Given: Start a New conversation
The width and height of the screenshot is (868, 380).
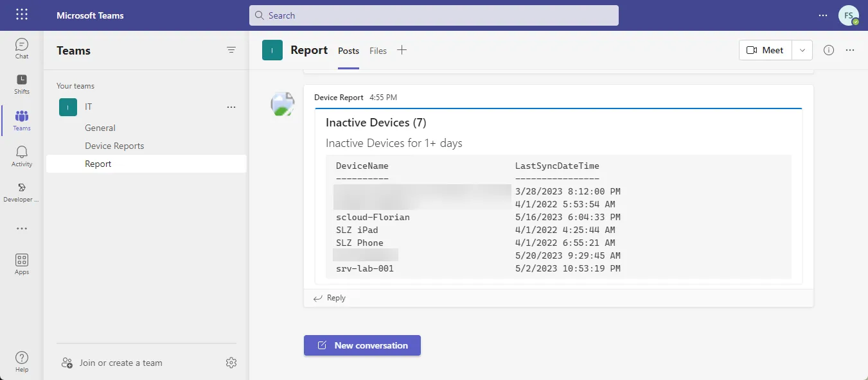Looking at the screenshot, I should click(362, 345).
